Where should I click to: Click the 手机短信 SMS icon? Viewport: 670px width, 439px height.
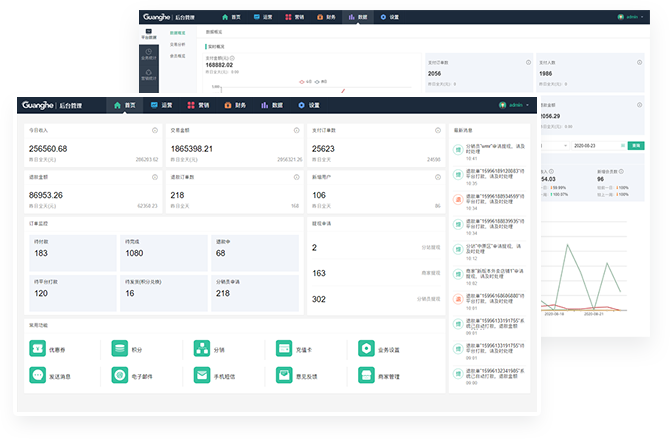pos(202,376)
